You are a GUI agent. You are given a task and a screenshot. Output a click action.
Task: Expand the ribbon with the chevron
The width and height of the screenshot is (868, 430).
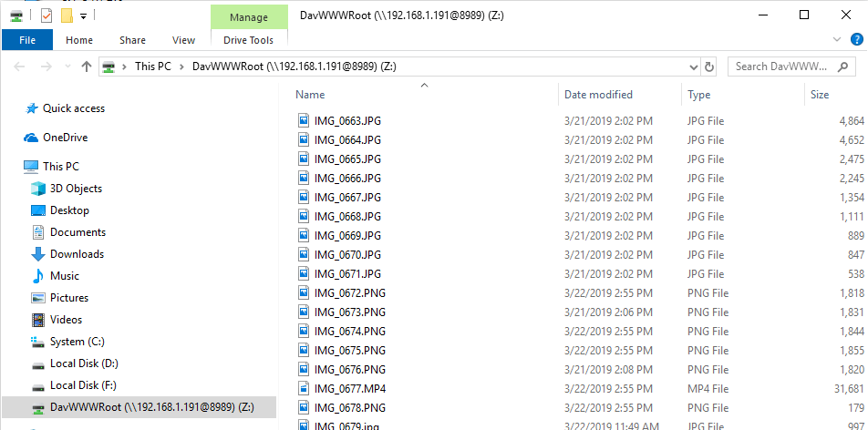click(836, 39)
